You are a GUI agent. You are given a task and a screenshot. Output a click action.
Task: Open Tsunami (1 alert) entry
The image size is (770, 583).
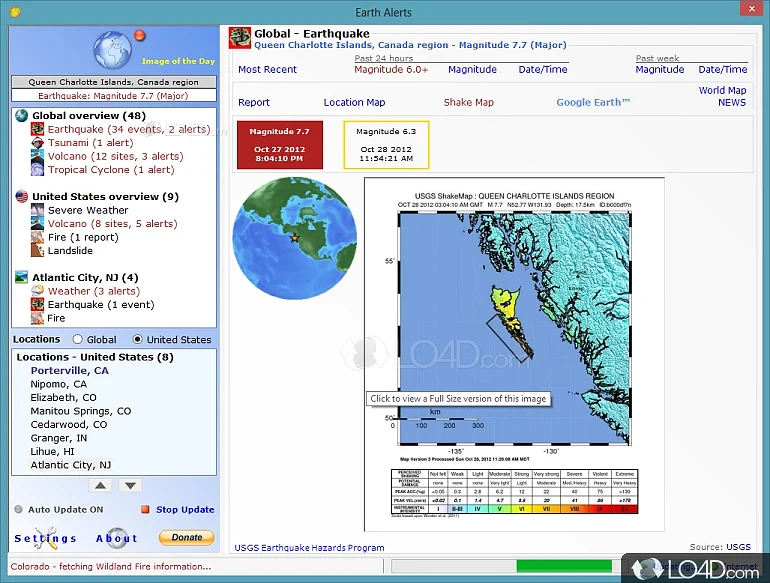point(90,143)
